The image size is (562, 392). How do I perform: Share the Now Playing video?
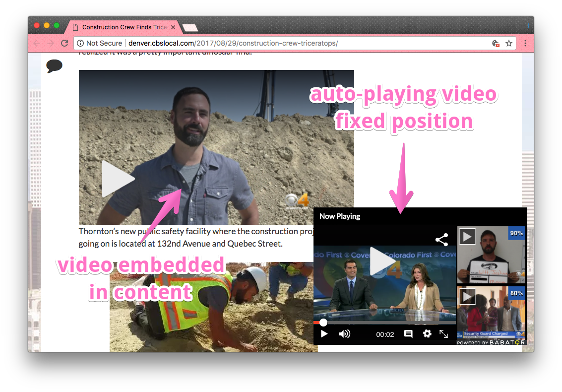click(441, 240)
